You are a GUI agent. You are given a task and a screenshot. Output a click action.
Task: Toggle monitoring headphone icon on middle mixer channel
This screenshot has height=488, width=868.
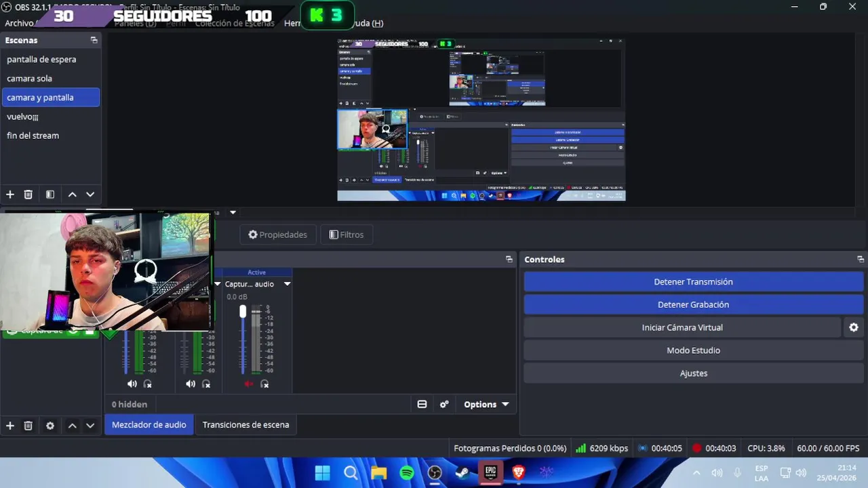click(x=206, y=384)
